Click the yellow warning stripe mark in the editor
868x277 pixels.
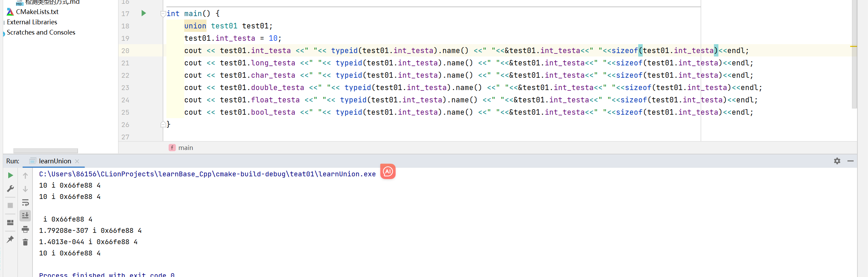(853, 46)
